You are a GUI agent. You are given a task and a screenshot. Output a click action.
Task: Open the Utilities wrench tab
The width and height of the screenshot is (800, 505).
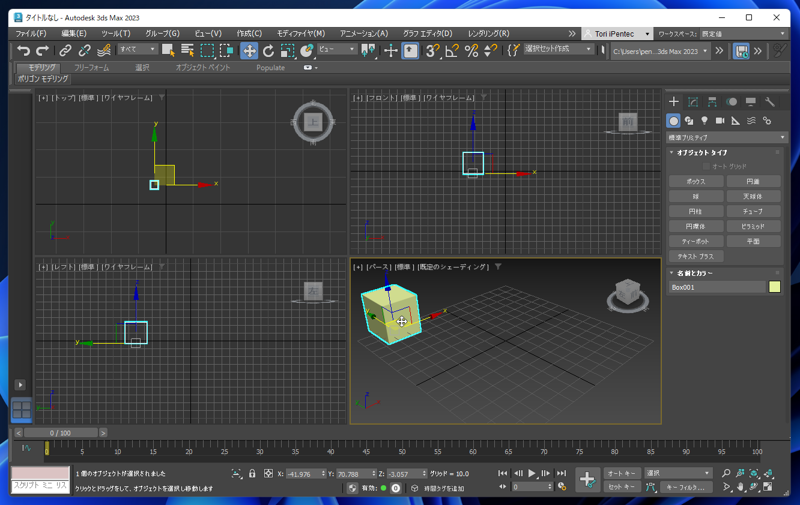(770, 102)
